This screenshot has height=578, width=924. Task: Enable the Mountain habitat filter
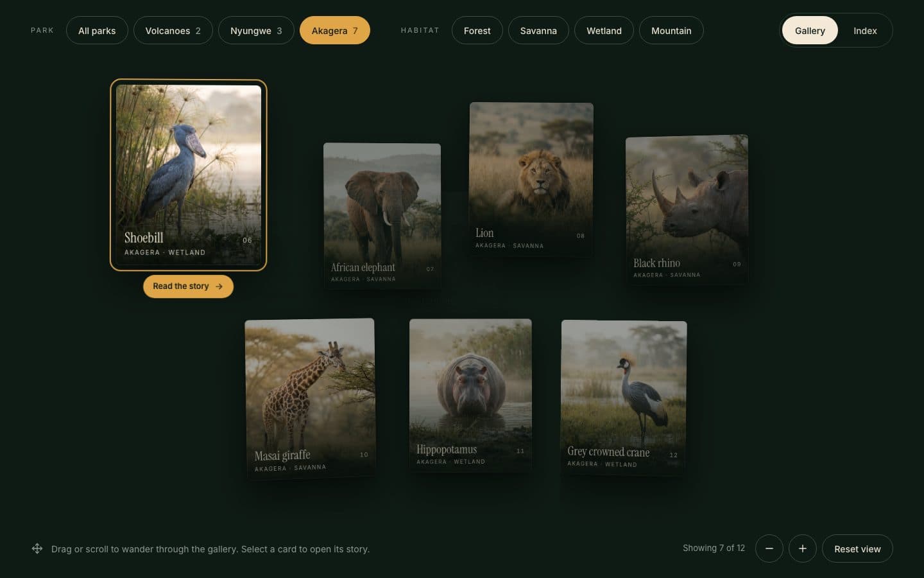click(671, 30)
